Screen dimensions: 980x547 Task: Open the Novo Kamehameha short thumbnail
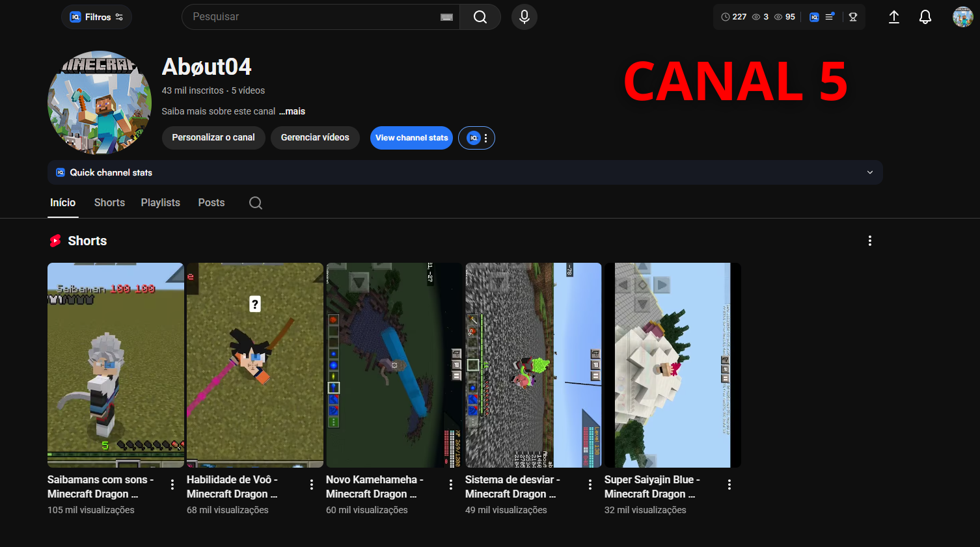point(394,364)
